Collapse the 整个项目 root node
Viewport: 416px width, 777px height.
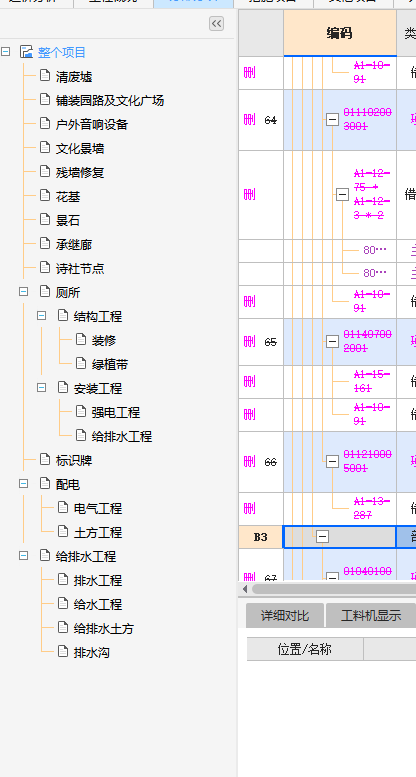[x=5, y=52]
